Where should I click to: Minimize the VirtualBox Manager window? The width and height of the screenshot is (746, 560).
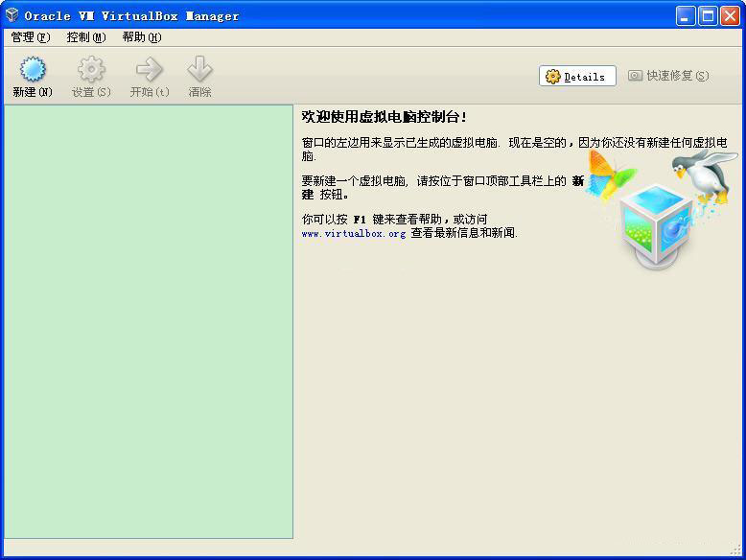pyautogui.click(x=686, y=15)
